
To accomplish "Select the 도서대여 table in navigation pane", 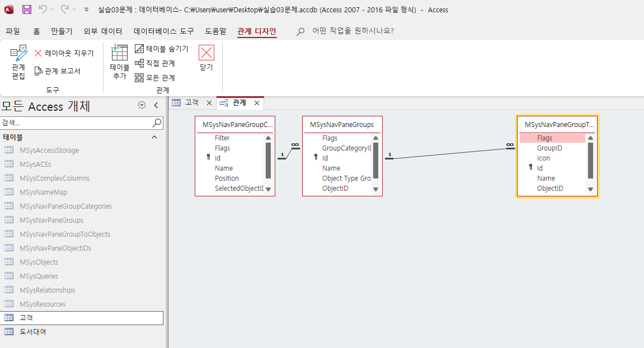I will coord(33,332).
